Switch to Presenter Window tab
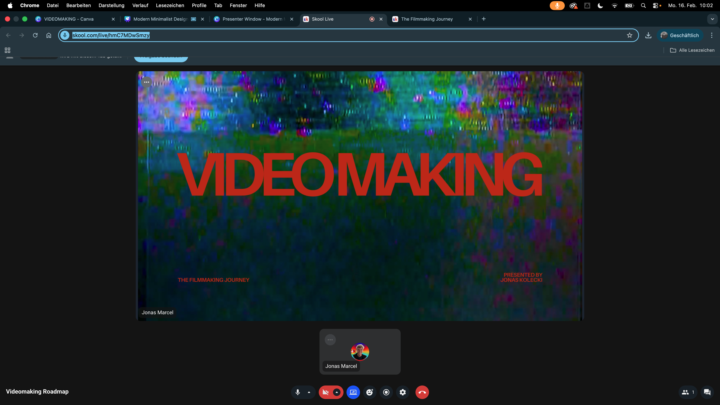 [252, 19]
